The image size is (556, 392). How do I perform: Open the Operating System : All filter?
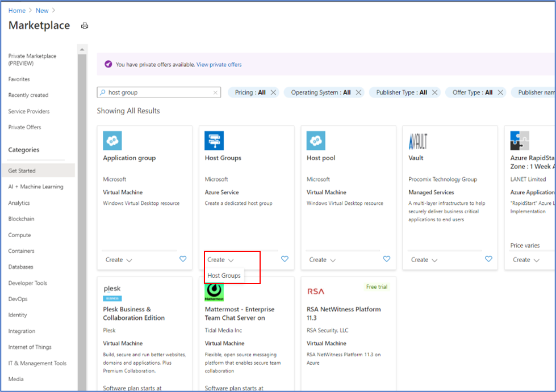click(320, 92)
